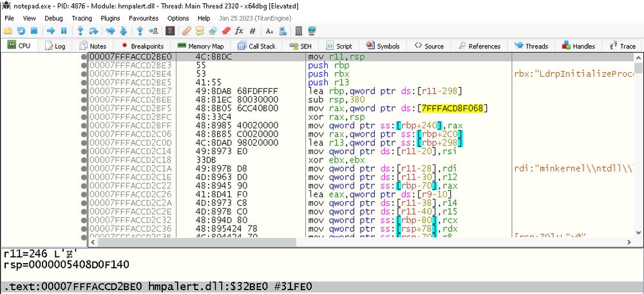
Task: Open functions with the fx icon
Action: (239, 31)
